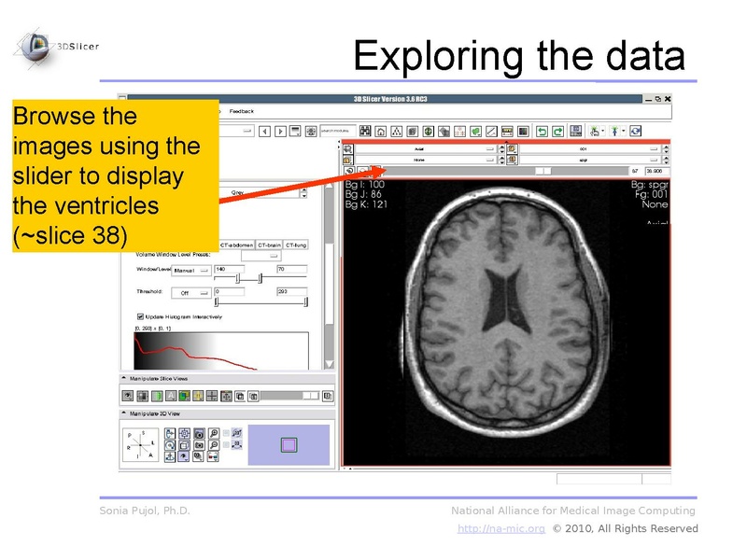Click the undo arrow in main toolbar

(x=541, y=131)
